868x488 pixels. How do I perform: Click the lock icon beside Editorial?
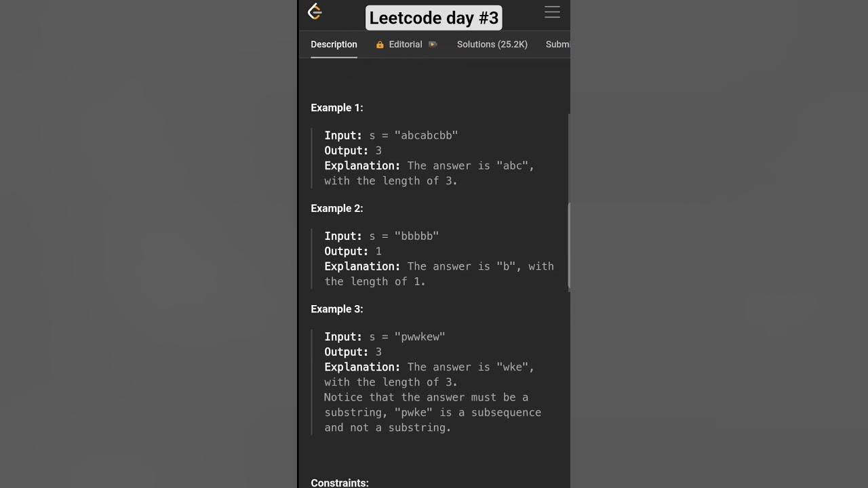click(x=380, y=45)
